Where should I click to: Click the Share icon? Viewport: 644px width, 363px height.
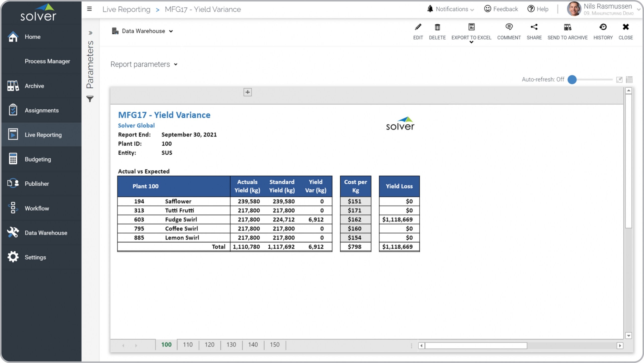pyautogui.click(x=534, y=27)
